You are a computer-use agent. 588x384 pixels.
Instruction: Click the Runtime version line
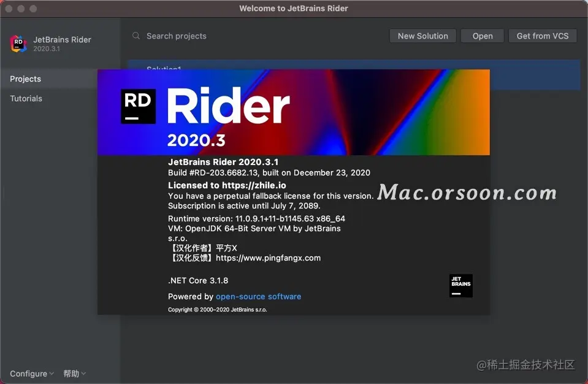click(x=256, y=218)
